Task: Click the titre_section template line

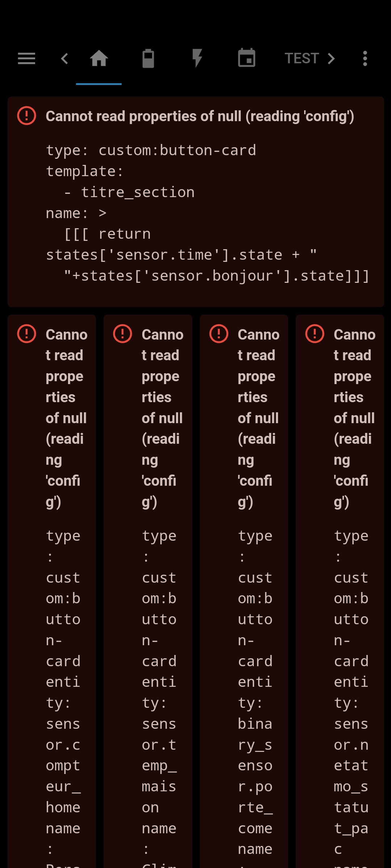Action: pos(129,192)
